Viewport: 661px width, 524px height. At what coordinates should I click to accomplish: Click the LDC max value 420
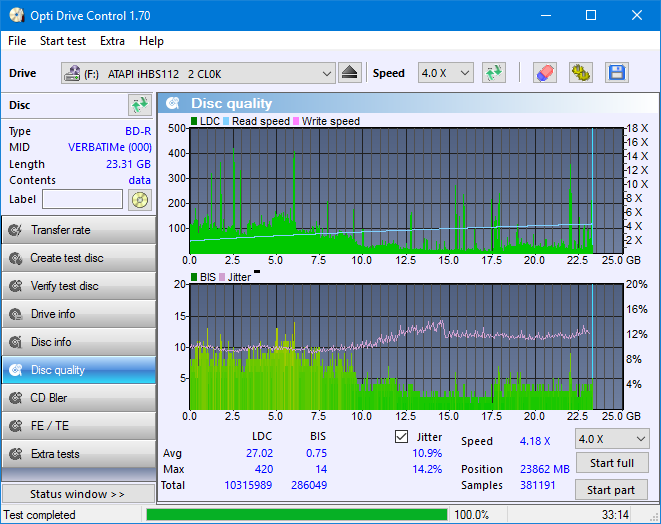(264, 469)
